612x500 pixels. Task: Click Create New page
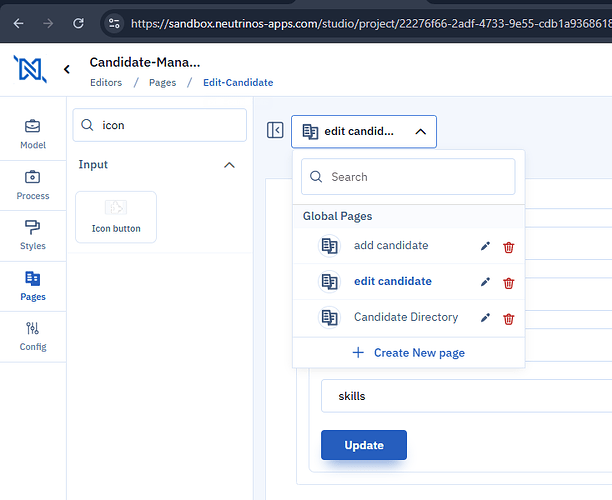(x=409, y=353)
